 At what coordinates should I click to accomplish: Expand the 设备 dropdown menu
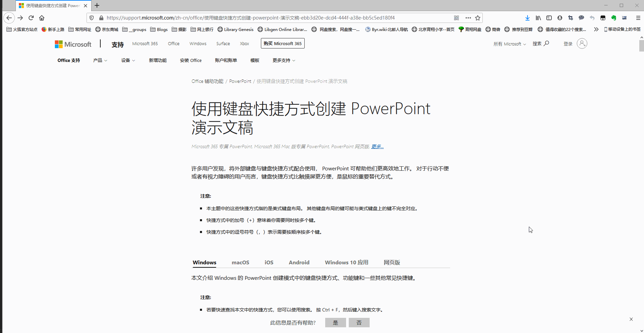click(x=128, y=60)
